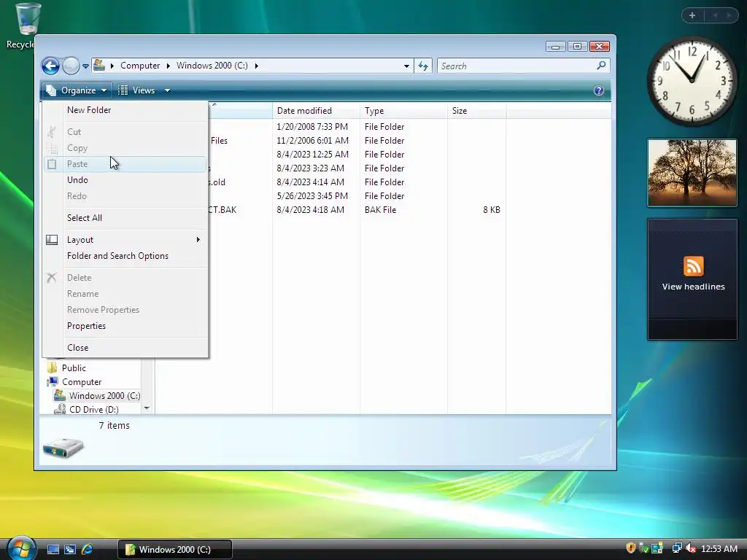Expand the arrow after Computer in address bar
The height and width of the screenshot is (560, 747).
coord(169,66)
